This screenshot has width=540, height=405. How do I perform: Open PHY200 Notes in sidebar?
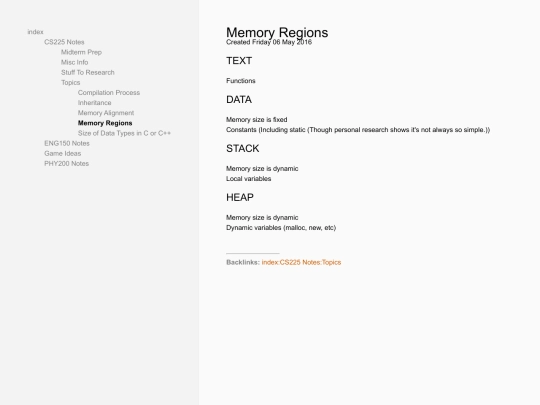(x=66, y=164)
